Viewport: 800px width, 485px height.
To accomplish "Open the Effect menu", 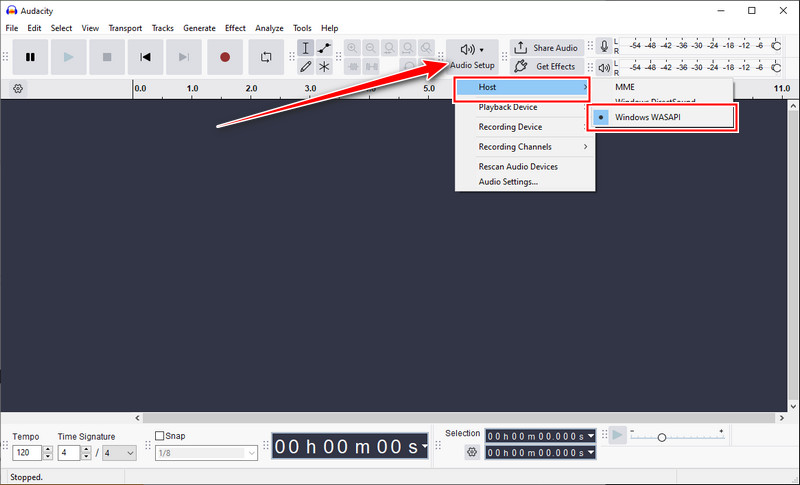I will click(x=235, y=28).
